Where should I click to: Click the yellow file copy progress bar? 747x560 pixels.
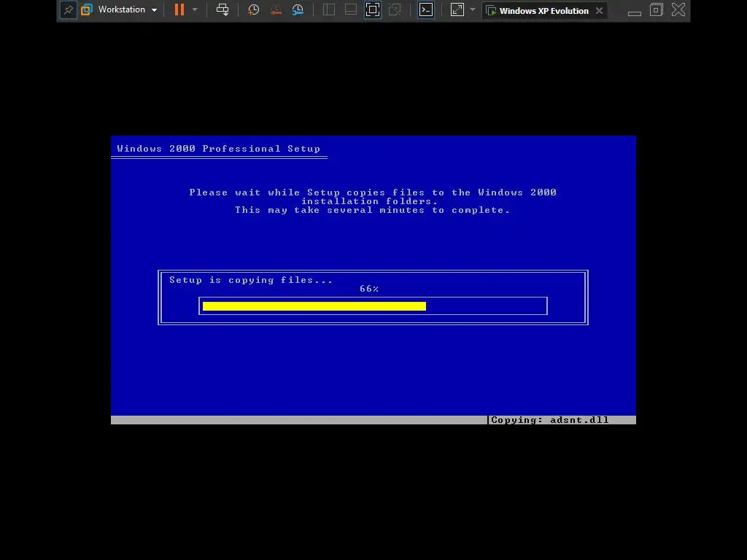click(x=314, y=306)
